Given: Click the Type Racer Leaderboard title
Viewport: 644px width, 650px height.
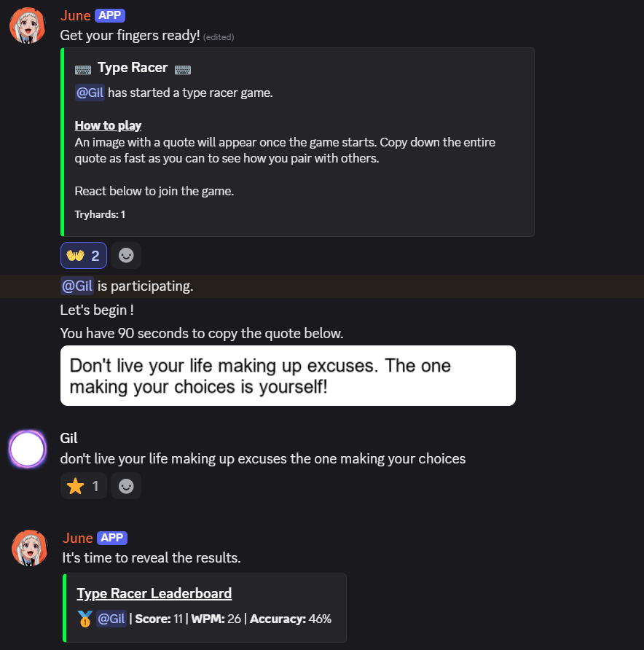Looking at the screenshot, I should (x=154, y=593).
